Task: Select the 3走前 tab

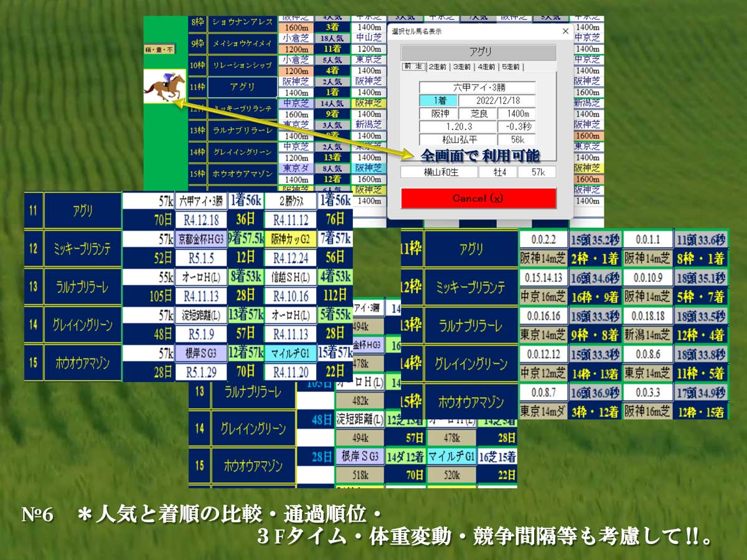Action: point(462,67)
